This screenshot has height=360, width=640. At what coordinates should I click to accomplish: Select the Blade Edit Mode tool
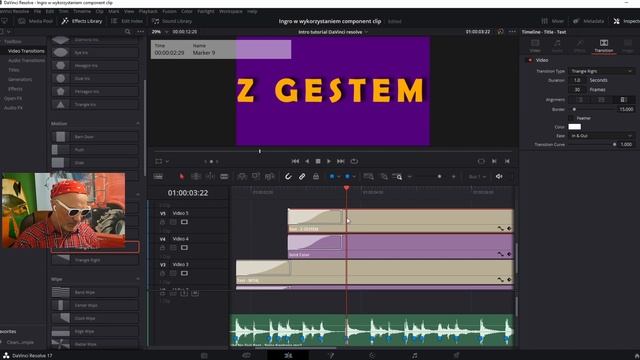click(x=224, y=176)
